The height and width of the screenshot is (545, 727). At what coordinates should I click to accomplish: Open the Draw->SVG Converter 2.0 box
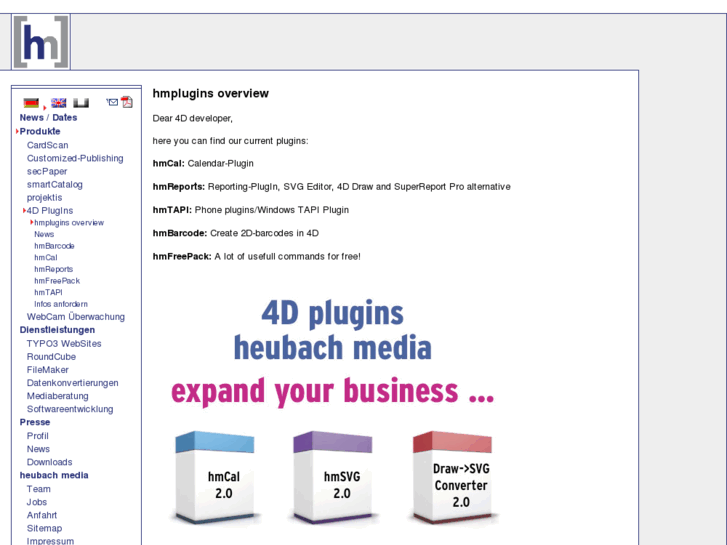point(453,477)
